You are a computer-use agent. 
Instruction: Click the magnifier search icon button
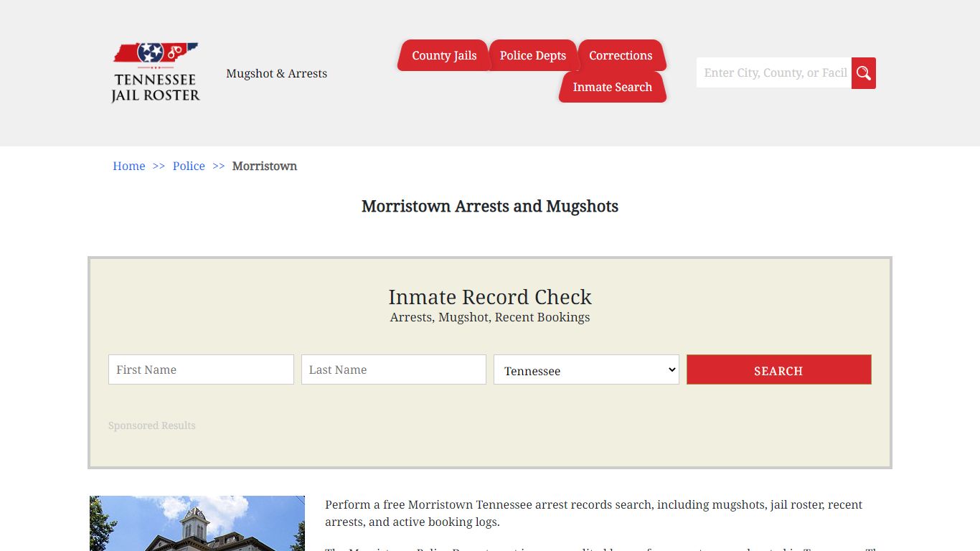coord(864,73)
